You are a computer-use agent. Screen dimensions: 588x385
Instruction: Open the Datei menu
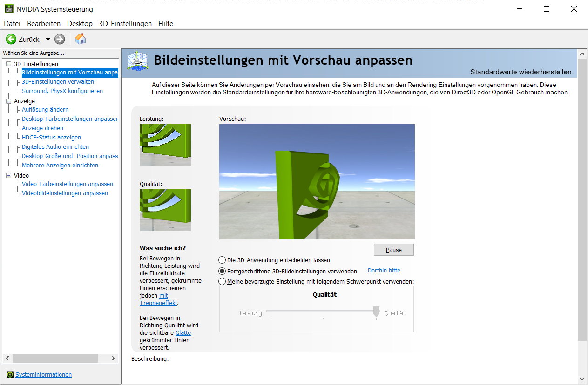[x=12, y=23]
